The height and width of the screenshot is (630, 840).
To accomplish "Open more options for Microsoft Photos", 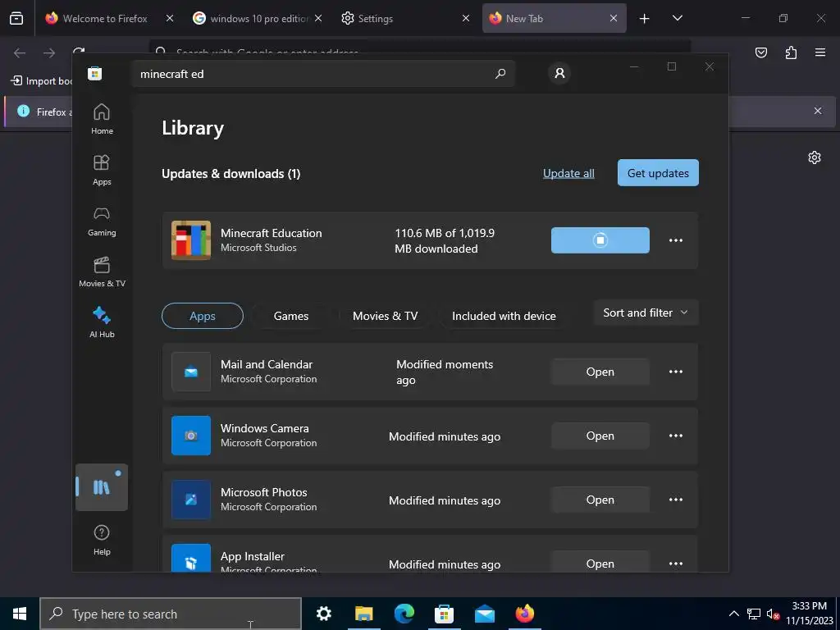I will point(676,500).
